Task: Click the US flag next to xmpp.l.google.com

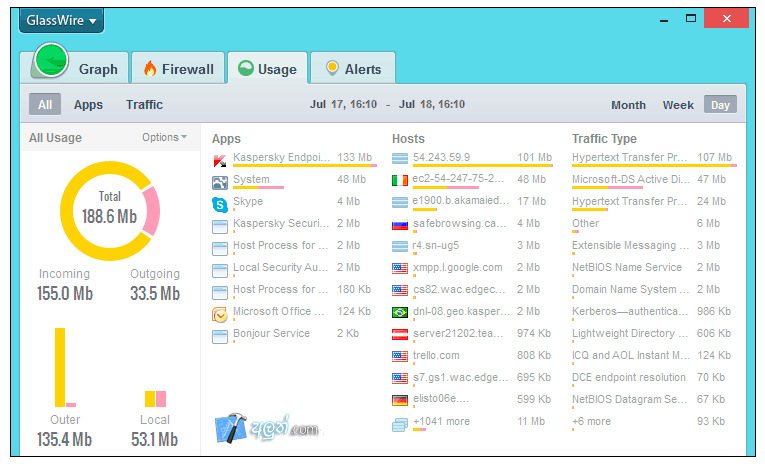Action: 400,268
